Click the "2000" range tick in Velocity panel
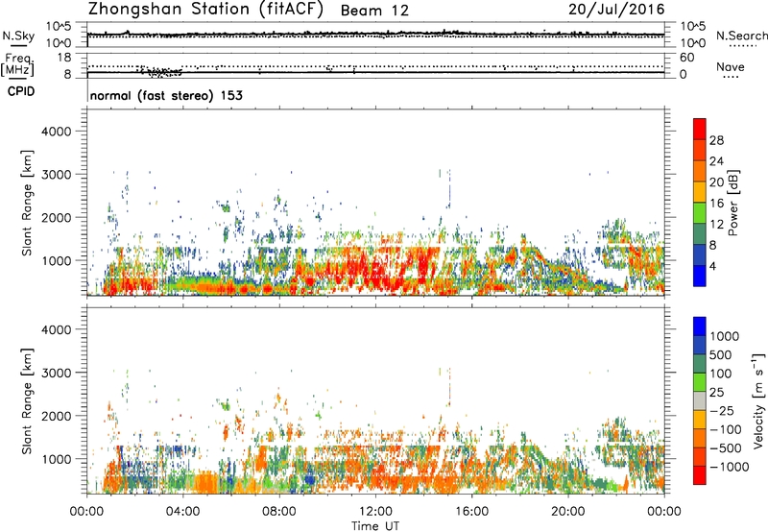The height and width of the screenshot is (532, 768). click(x=57, y=416)
